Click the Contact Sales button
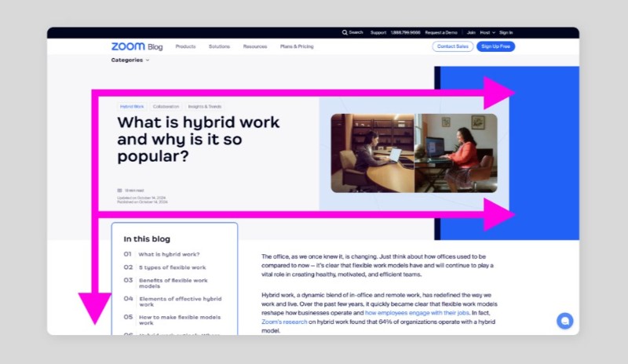The width and height of the screenshot is (628, 364). click(x=453, y=47)
